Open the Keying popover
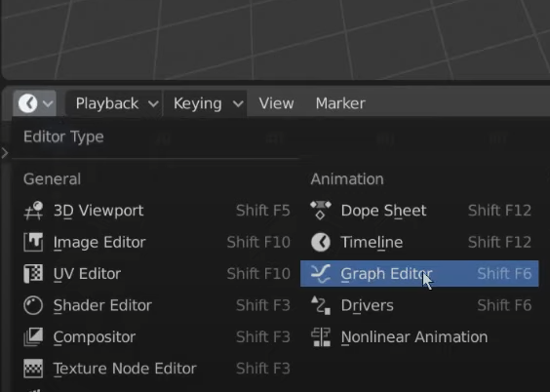Screen dimensions: 550x392 click(205, 103)
